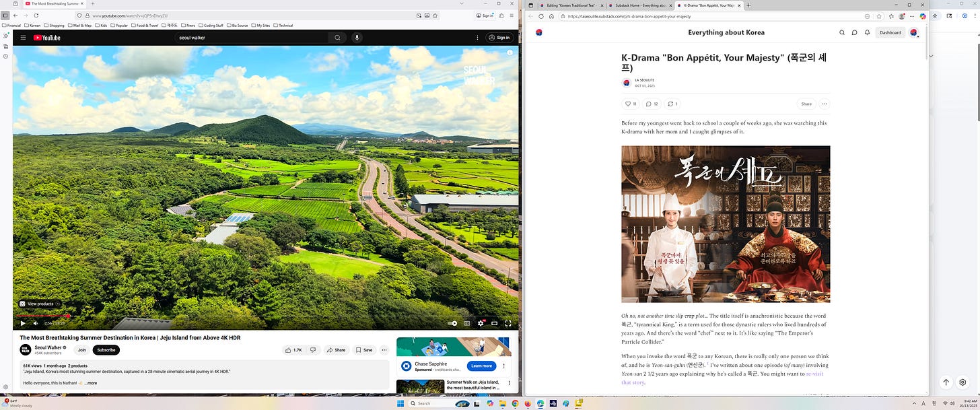Join the Seoul Walker channel
This screenshot has height=410, width=980.
(x=81, y=350)
